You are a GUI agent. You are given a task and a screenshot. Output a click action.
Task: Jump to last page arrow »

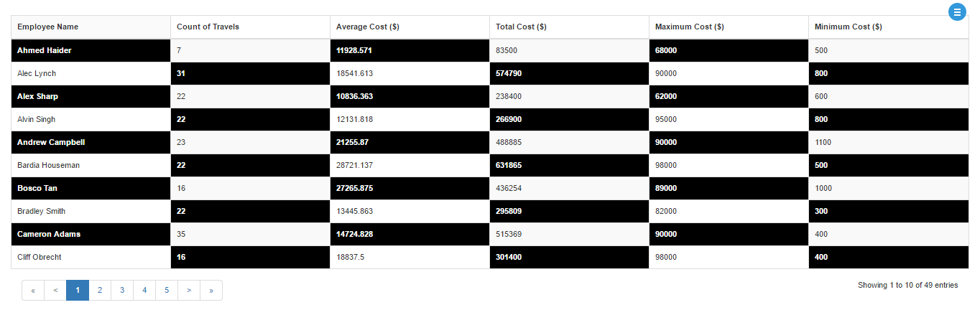point(211,291)
